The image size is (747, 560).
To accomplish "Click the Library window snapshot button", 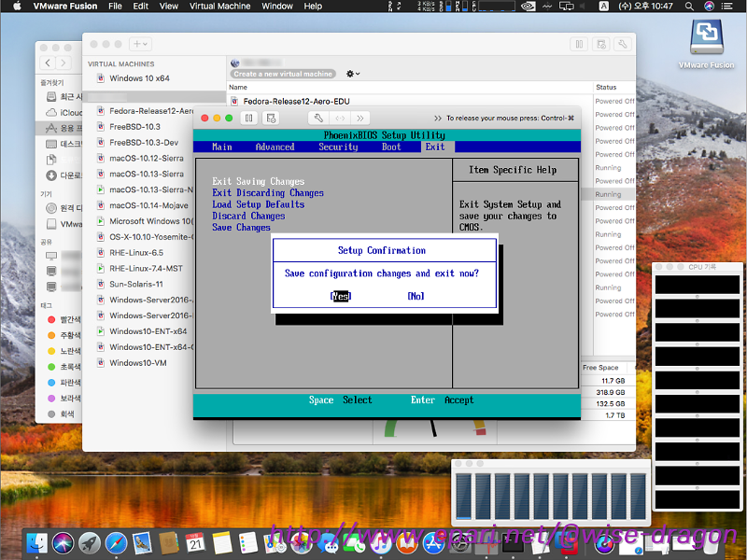I will point(601,44).
